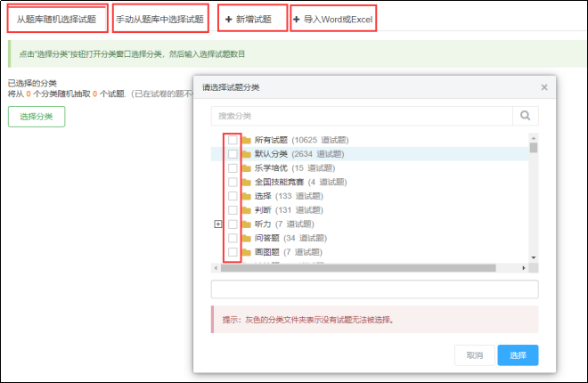Screen dimensions: 588x383
Task: Click the 取消 button
Action: [x=475, y=355]
